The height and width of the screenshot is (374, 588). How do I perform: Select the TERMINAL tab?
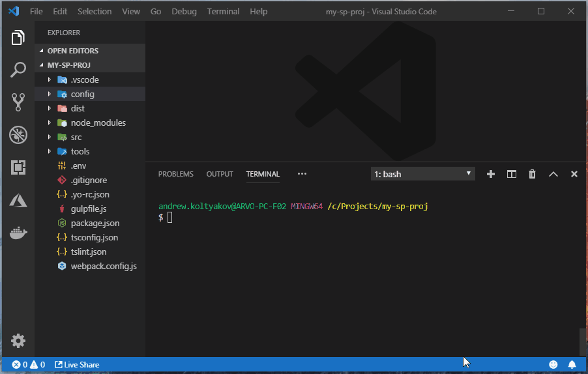pos(263,174)
